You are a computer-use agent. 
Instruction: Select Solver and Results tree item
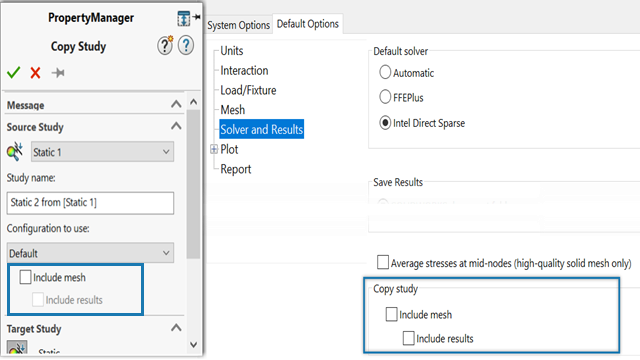[x=262, y=129]
